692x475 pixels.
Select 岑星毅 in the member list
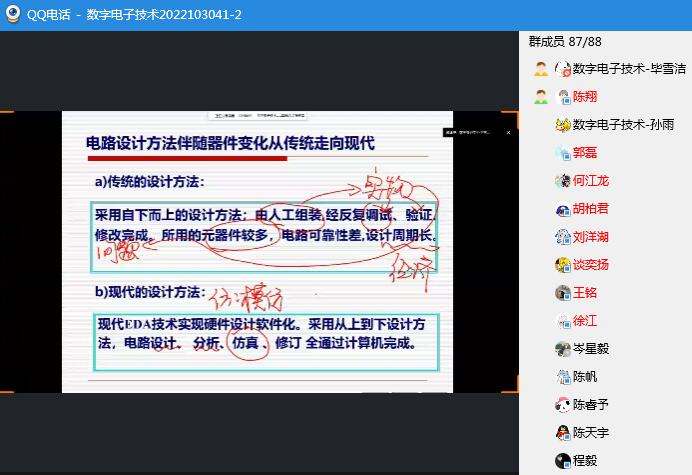point(591,349)
